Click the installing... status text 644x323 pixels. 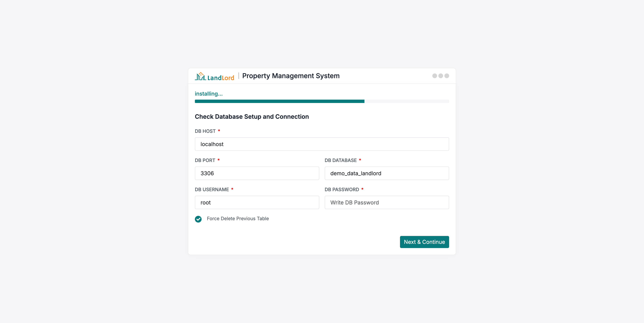click(208, 94)
